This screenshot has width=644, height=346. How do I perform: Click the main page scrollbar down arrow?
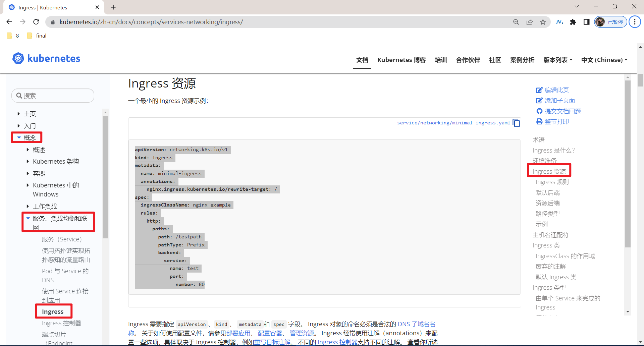(x=640, y=342)
